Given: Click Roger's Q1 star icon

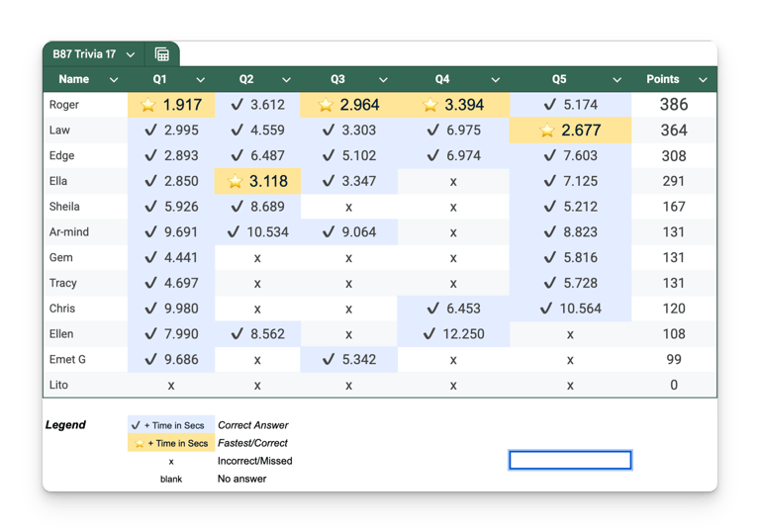Looking at the screenshot, I should click(147, 105).
